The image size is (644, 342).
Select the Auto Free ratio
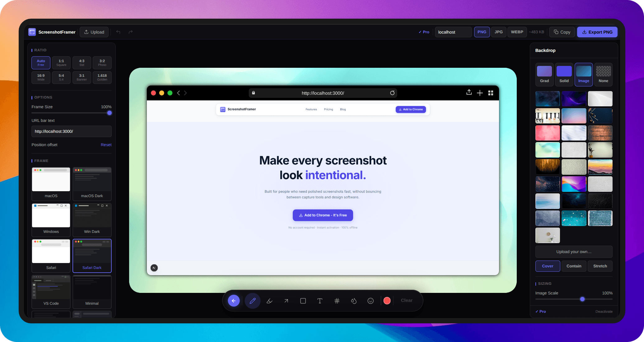pyautogui.click(x=41, y=63)
